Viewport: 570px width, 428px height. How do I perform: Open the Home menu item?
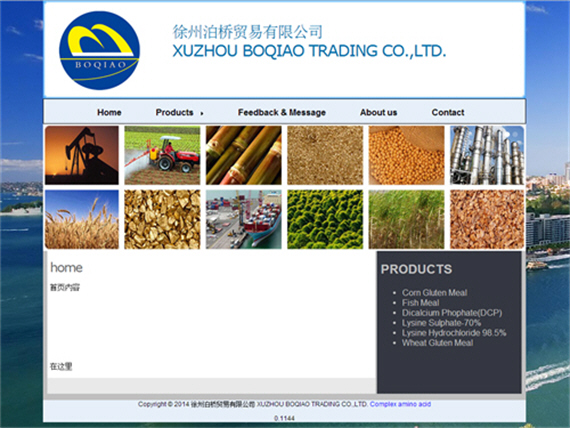point(109,112)
